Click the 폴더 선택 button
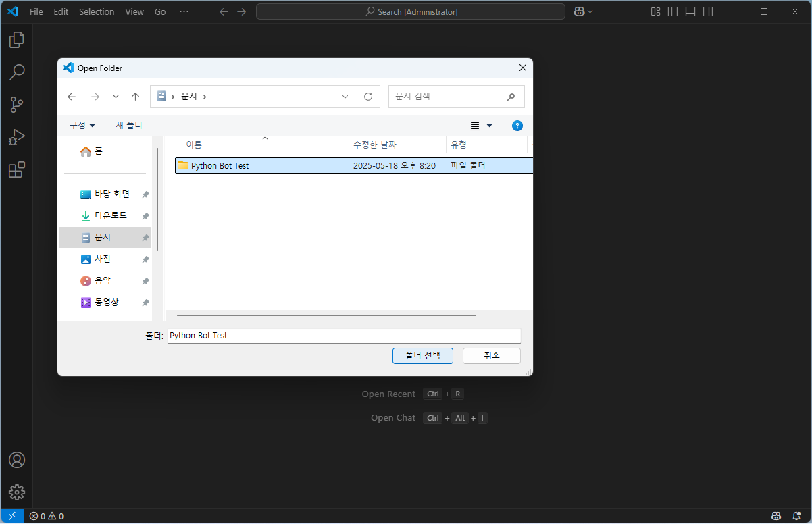This screenshot has height=524, width=812. click(423, 356)
